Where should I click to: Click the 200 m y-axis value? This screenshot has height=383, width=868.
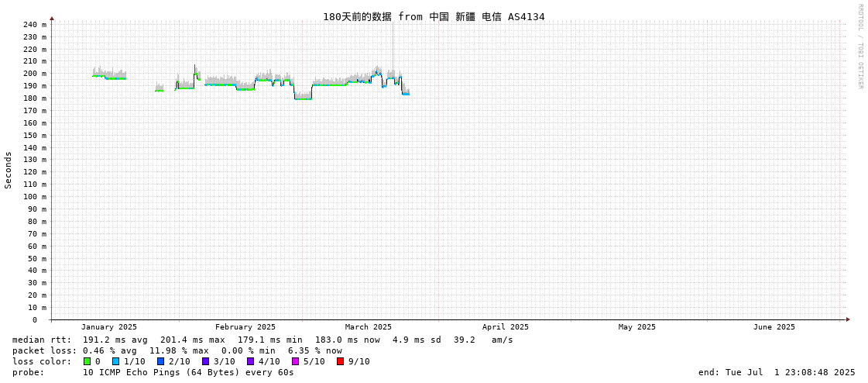coord(34,73)
